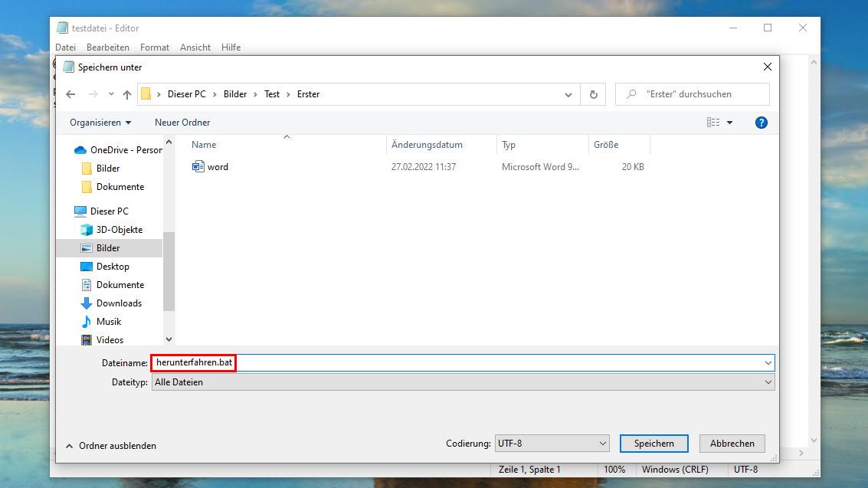This screenshot has height=488, width=868.
Task: Open the Format menu in Editor
Action: pyautogui.click(x=155, y=47)
